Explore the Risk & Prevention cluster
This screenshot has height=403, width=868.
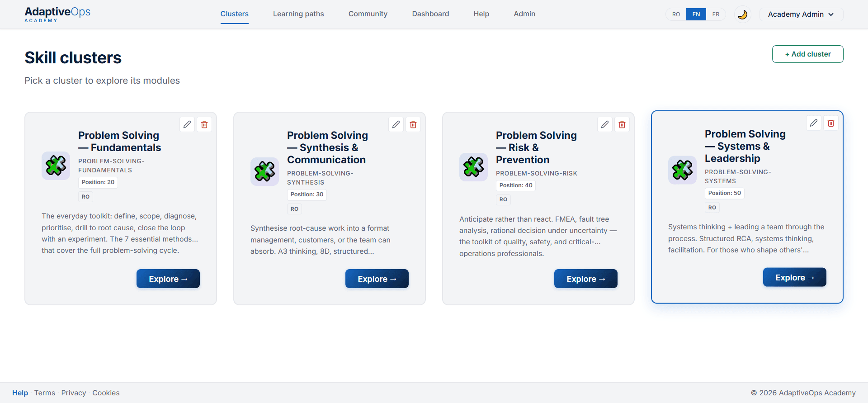(586, 279)
